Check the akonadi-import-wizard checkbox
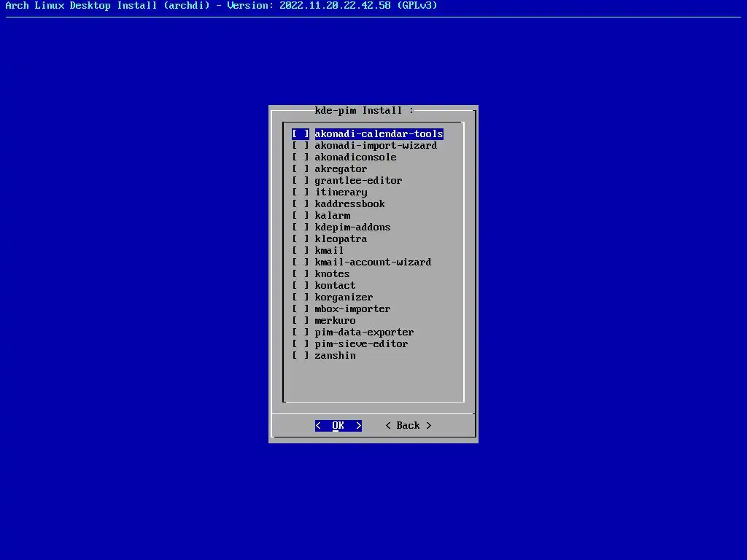The image size is (747, 560). (300, 146)
